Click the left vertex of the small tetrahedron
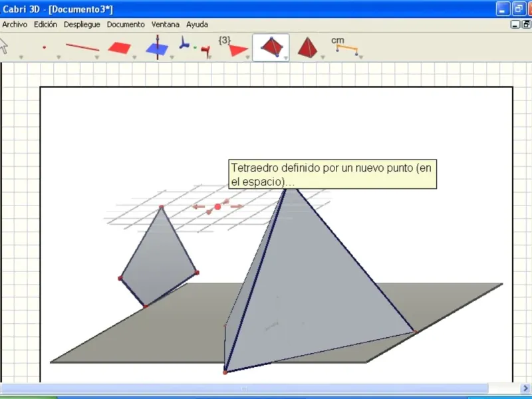This screenshot has width=532, height=399. pyautogui.click(x=120, y=278)
